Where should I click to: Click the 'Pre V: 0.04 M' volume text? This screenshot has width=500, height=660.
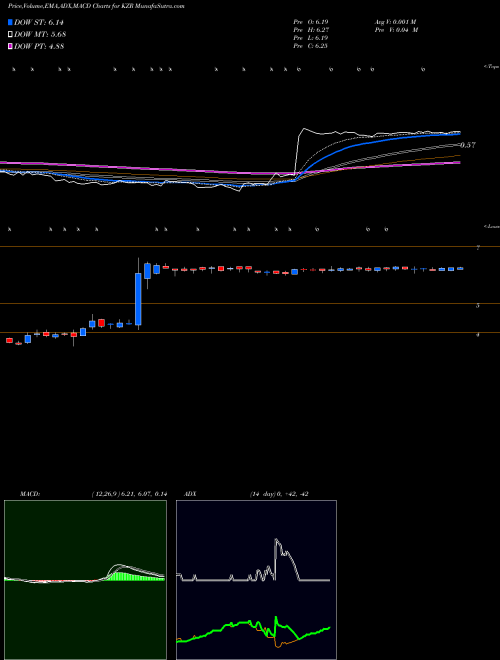(x=396, y=30)
